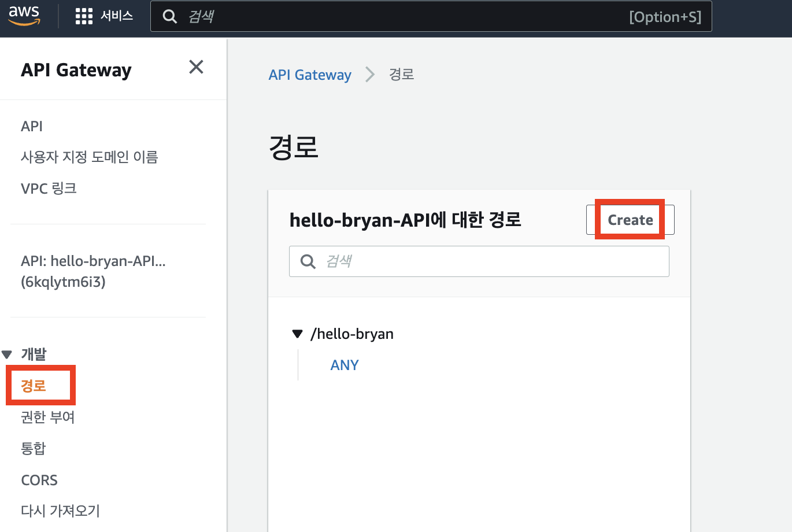
Task: Open 통합 in sidebar
Action: 34,448
